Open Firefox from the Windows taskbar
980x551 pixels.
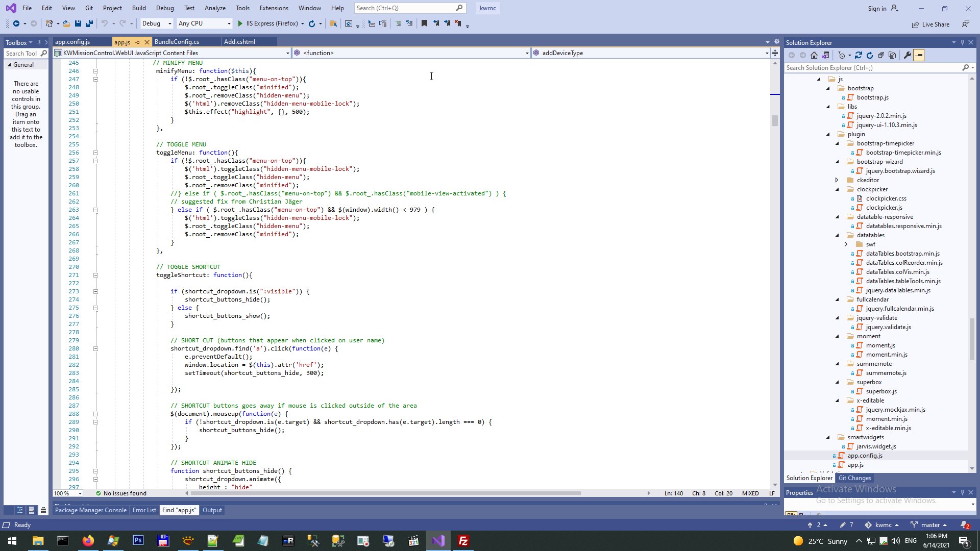88,541
